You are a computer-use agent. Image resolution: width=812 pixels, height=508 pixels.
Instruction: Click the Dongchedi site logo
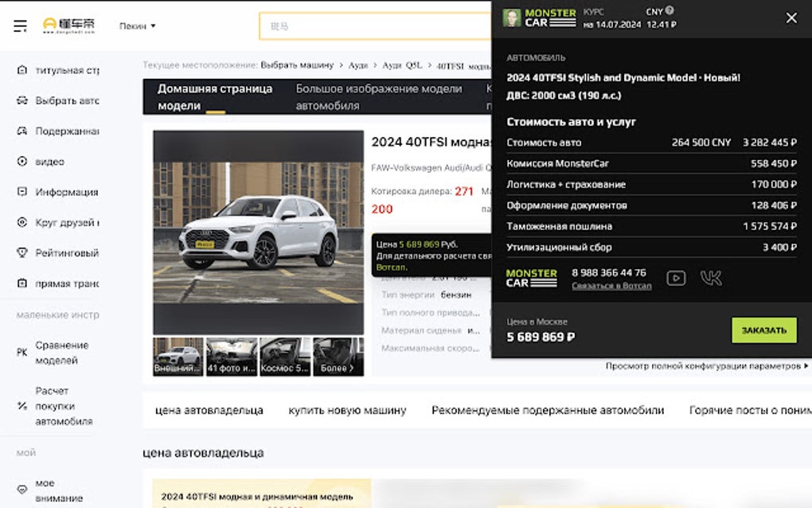69,25
